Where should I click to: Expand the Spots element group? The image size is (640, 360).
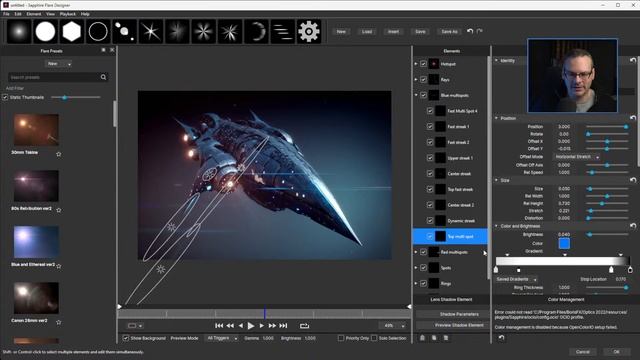click(x=416, y=268)
